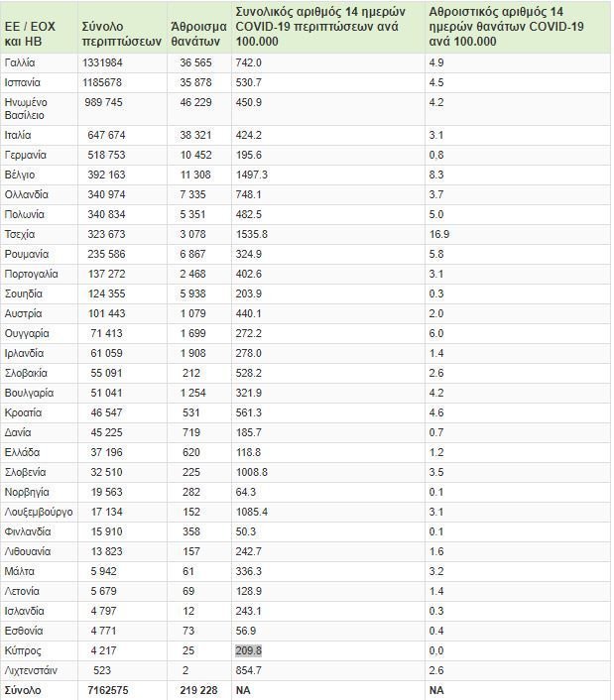Click Σλοβενία rate value 1008.8
The image size is (614, 700).
(252, 472)
